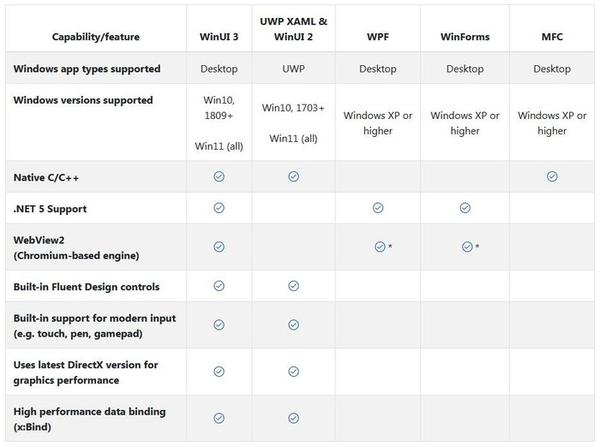Viewport: 600px width, 447px height.
Task: Click the .NET 5 Support checkmark under WinForms
Action: click(465, 208)
